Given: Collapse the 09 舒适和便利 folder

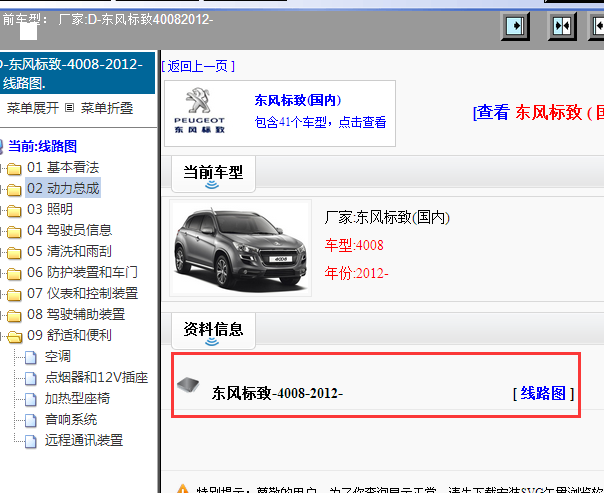Looking at the screenshot, I should [69, 335].
